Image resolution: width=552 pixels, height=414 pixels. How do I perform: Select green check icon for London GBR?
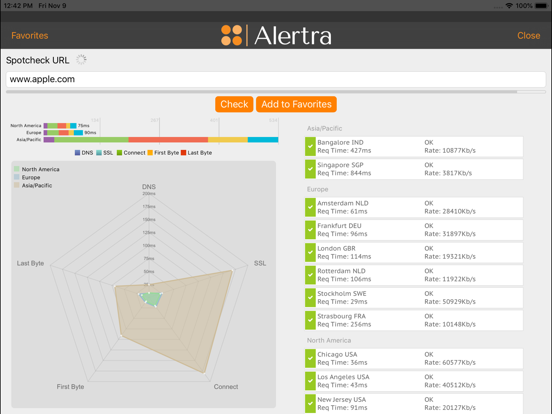pos(310,252)
